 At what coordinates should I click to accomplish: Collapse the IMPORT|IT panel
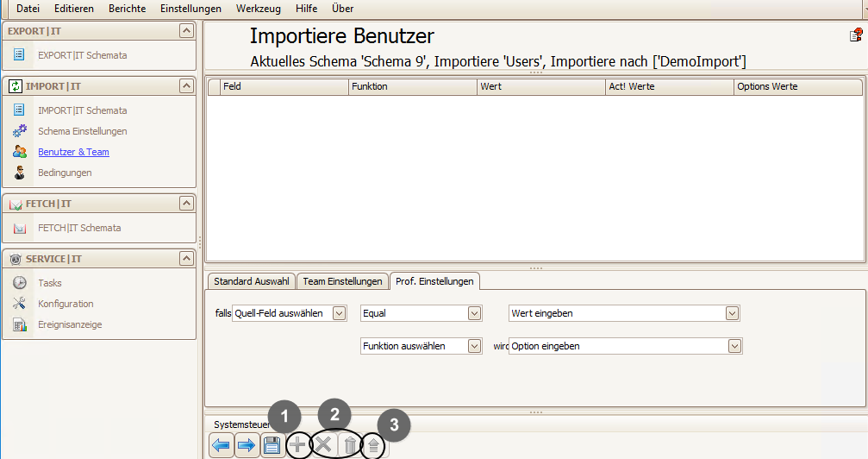[186, 86]
